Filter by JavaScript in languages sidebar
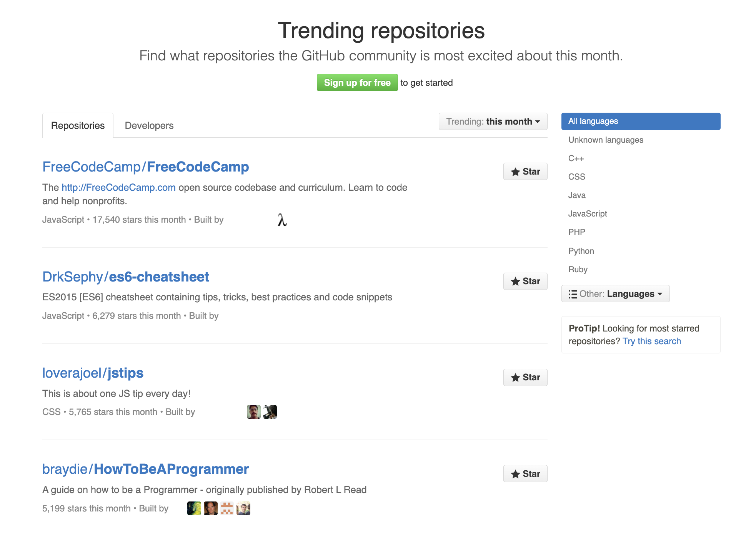Image resolution: width=756 pixels, height=533 pixels. [x=588, y=214]
